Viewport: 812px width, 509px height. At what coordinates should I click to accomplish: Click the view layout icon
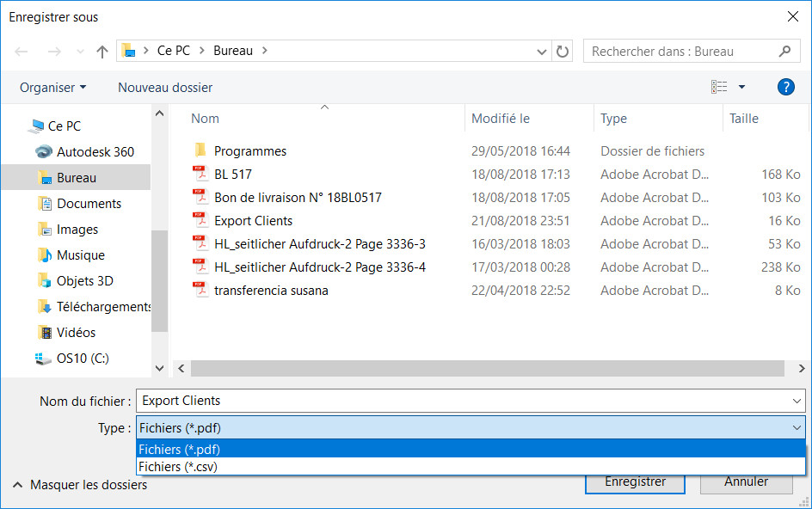719,87
